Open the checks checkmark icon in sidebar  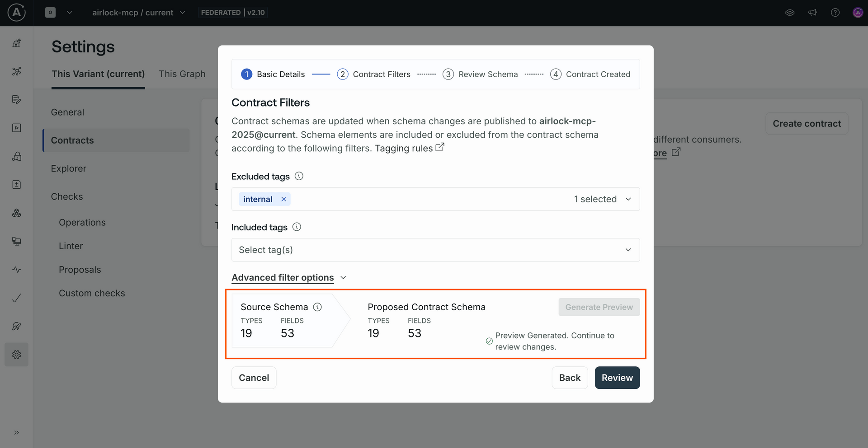pos(17,298)
